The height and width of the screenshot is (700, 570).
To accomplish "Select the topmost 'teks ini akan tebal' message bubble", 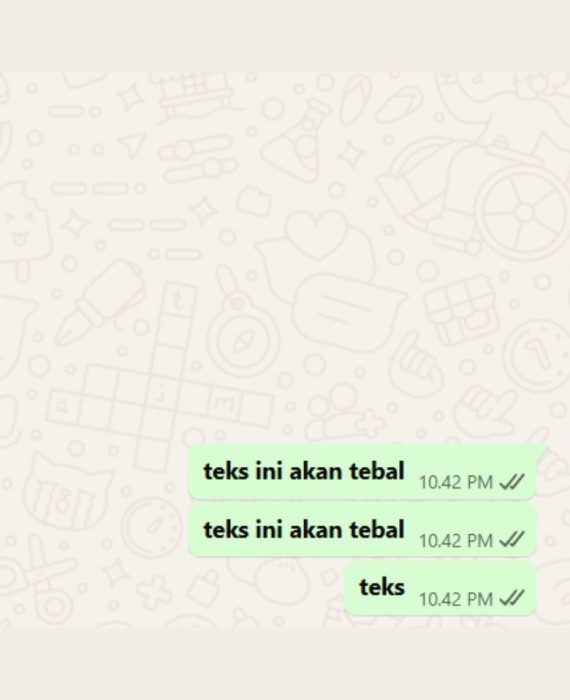I will click(x=362, y=472).
